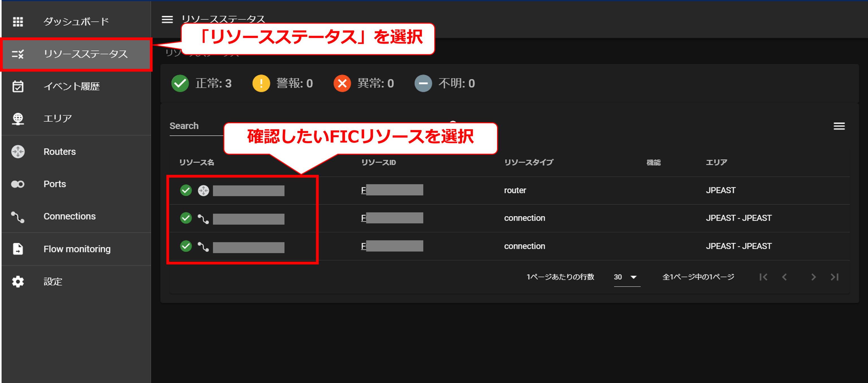The width and height of the screenshot is (868, 383).
Task: Open Flow monitoring menu item
Action: (77, 249)
